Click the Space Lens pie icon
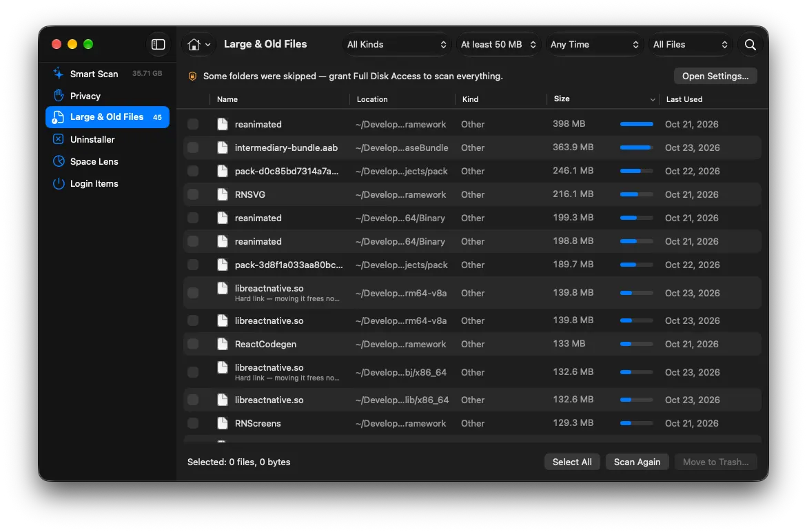 [x=59, y=161]
